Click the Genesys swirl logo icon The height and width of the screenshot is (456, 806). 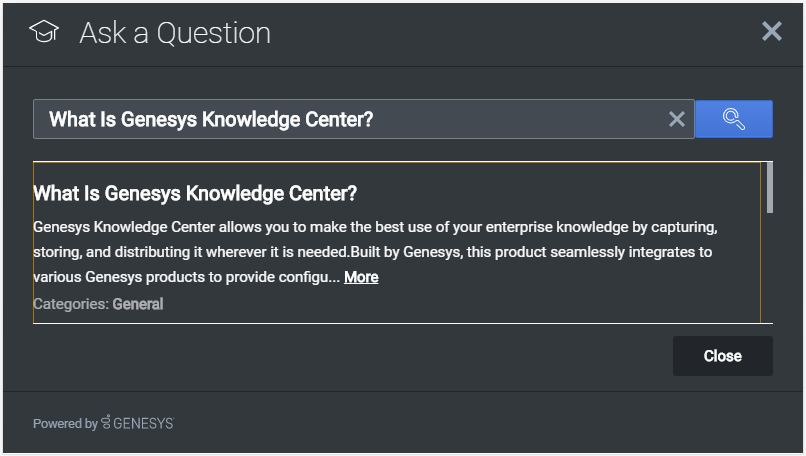click(x=105, y=423)
